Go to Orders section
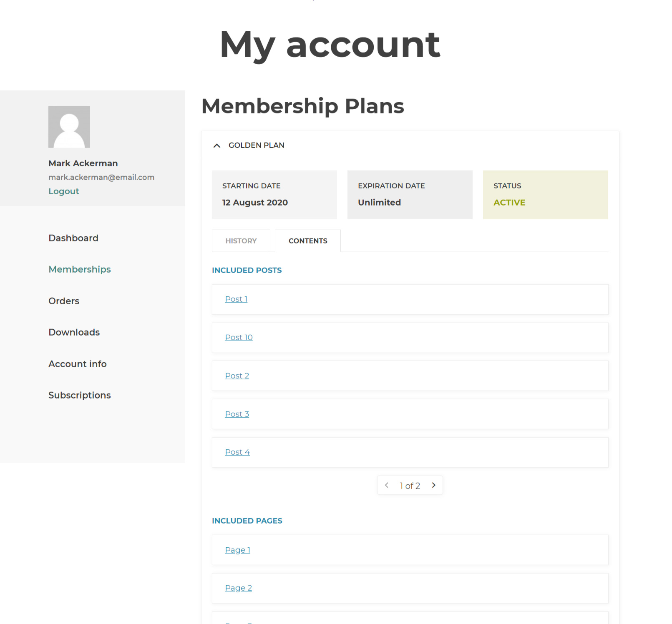Screen dimensions: 672x624 tap(64, 301)
